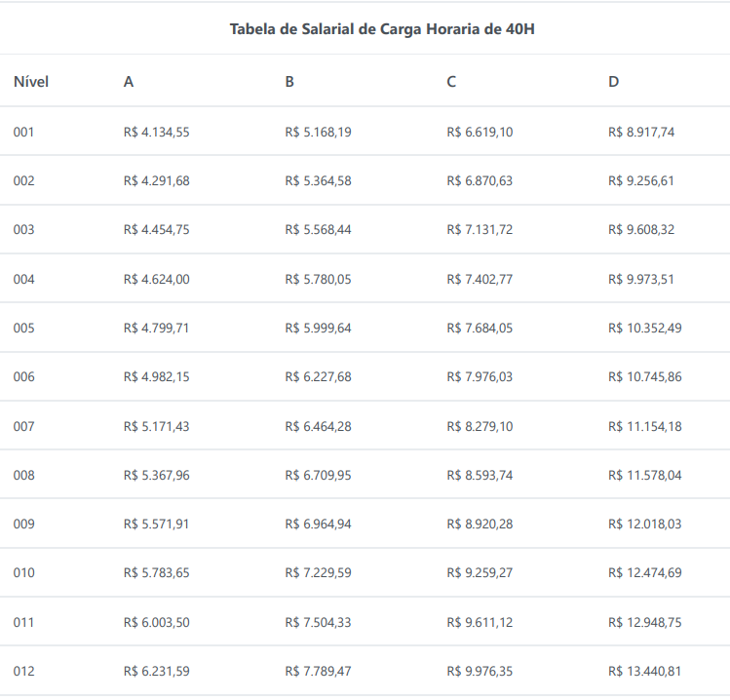Click level cell '007'
730x700 pixels.
tap(23, 426)
